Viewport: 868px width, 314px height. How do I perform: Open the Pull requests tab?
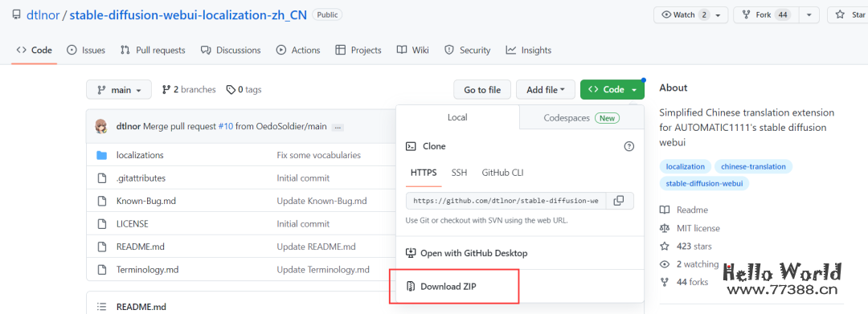(x=153, y=51)
